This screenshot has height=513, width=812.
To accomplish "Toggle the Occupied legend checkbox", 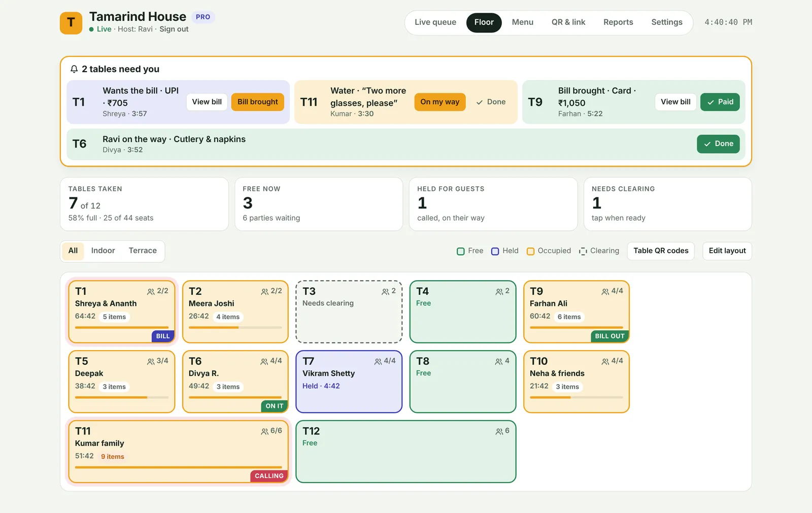I will coord(530,251).
